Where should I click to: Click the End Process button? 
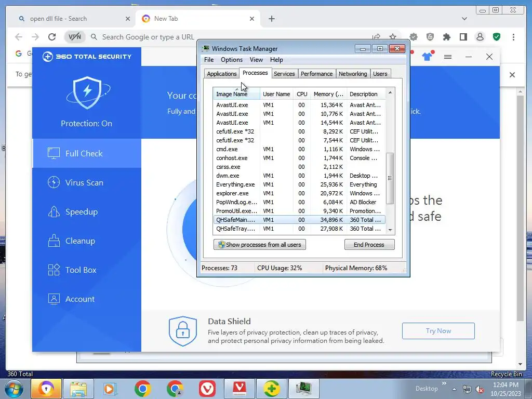click(369, 245)
